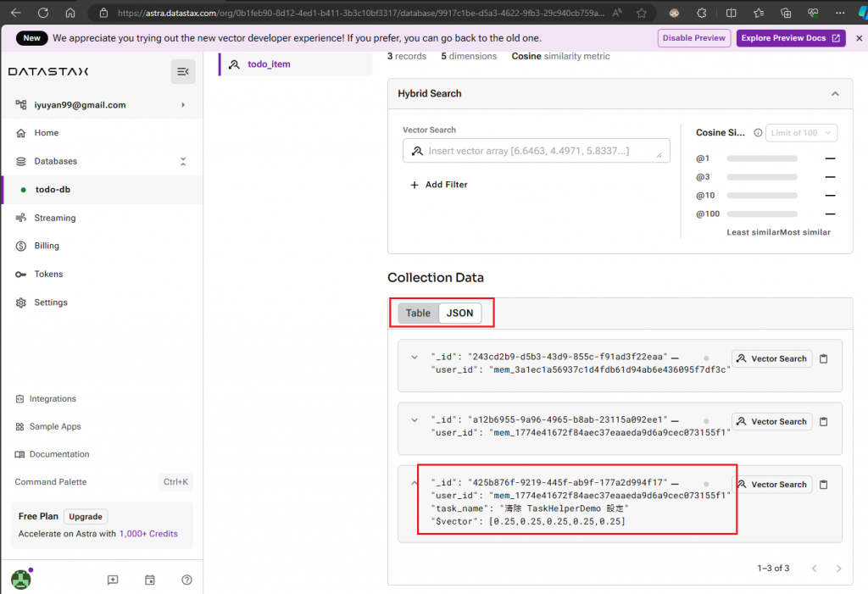Viewport: 868px width, 594px height.
Task: Switch collection data view to Table
Action: [x=418, y=313]
